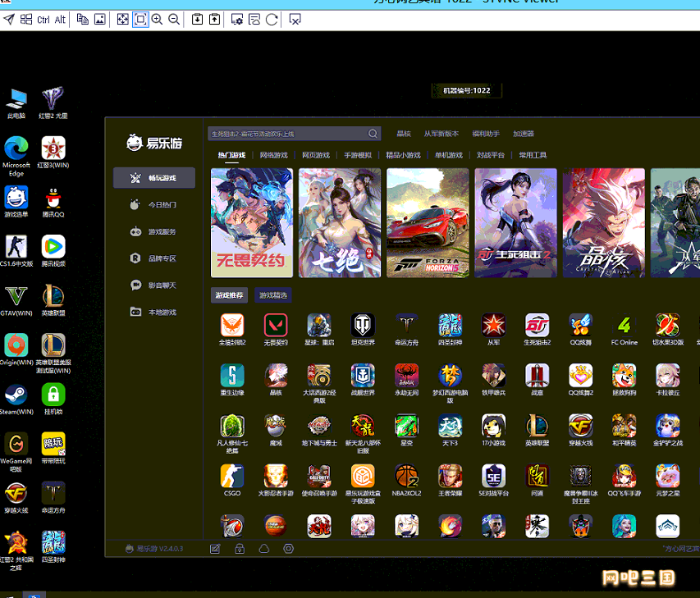Launch 王者荣耀 from the game grid
This screenshot has height=598, width=700.
[450, 480]
